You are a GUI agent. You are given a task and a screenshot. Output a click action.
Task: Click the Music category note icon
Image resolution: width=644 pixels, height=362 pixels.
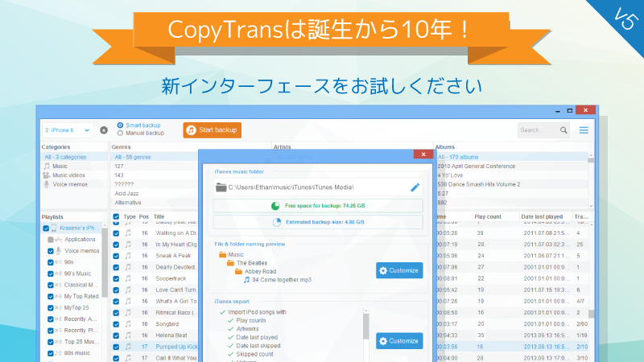coord(47,166)
